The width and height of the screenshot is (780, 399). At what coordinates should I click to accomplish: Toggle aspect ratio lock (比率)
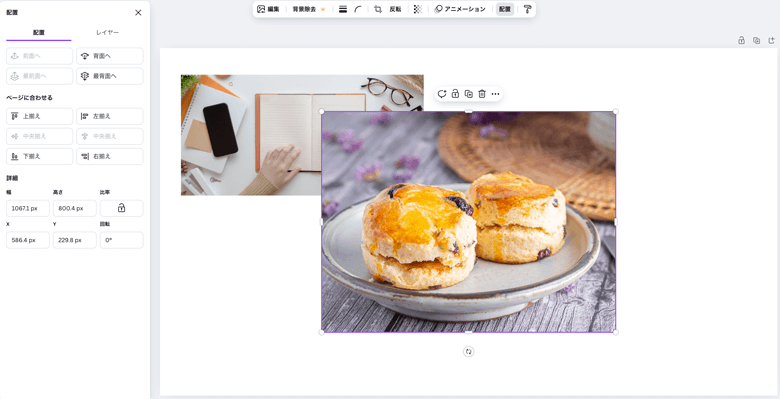(121, 208)
